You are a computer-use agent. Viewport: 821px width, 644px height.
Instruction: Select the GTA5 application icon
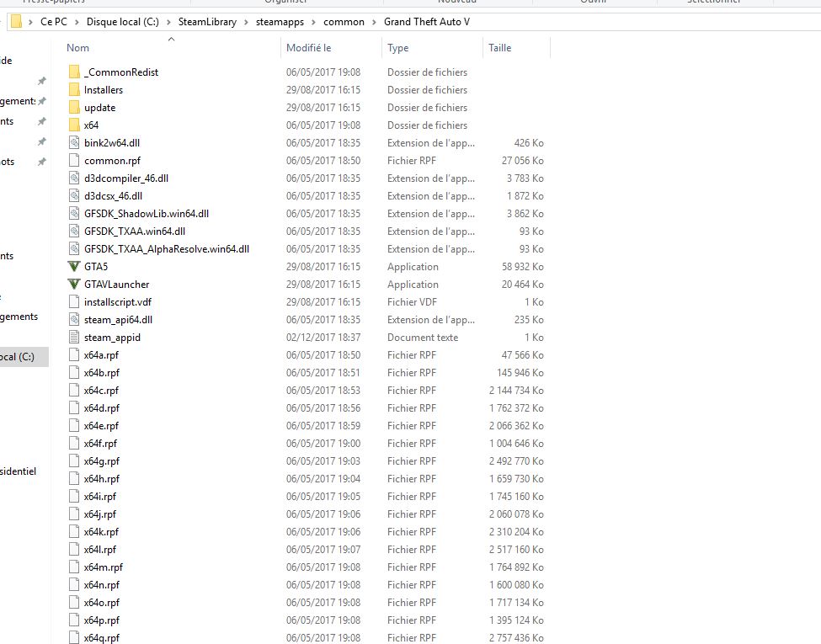(x=74, y=267)
